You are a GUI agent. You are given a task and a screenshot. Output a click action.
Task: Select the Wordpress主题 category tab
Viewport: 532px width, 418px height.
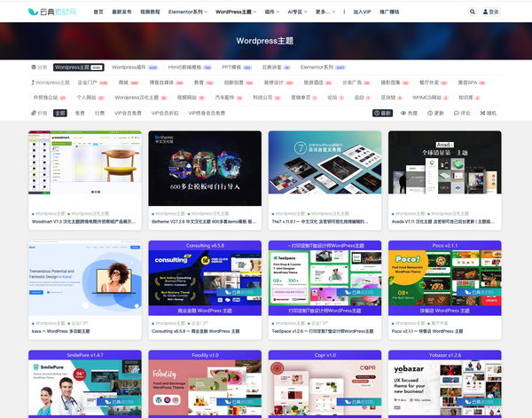(78, 67)
